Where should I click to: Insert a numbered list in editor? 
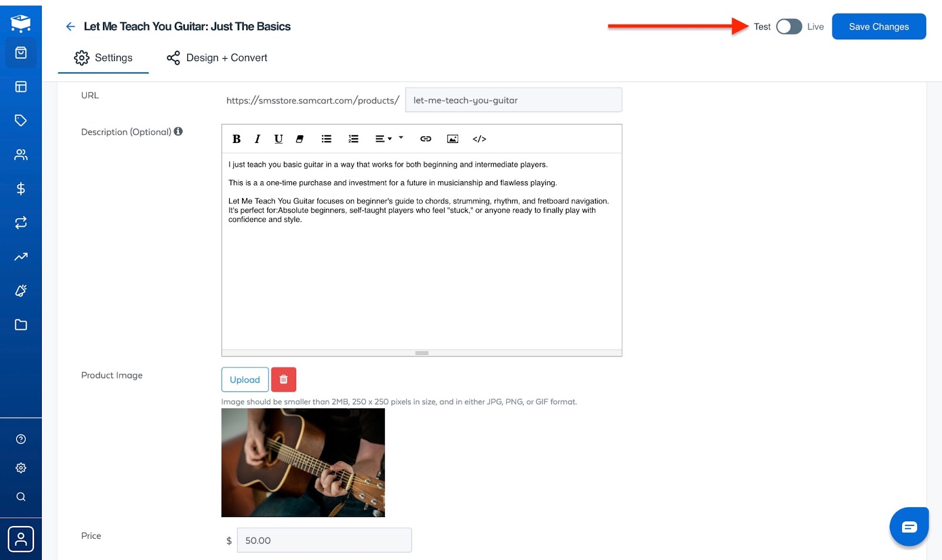(353, 139)
